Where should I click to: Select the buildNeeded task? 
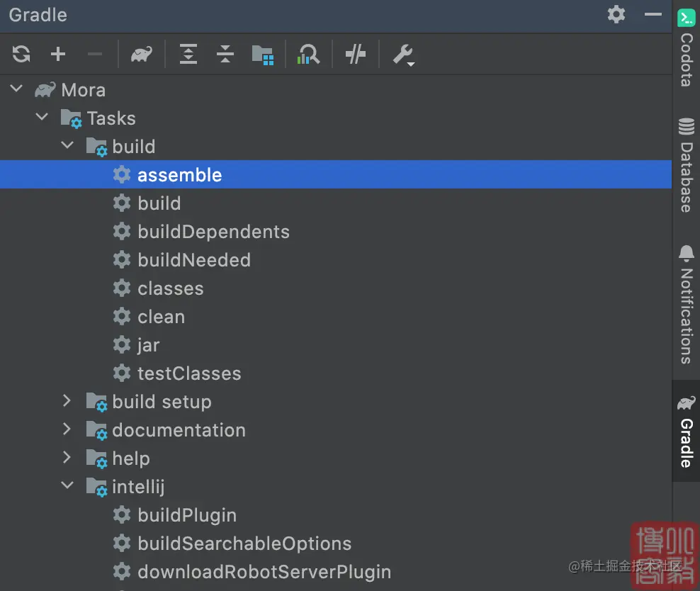pos(336,260)
